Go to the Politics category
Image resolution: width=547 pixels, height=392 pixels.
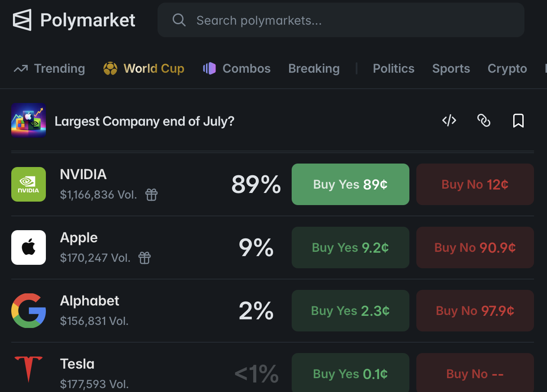pyautogui.click(x=393, y=68)
